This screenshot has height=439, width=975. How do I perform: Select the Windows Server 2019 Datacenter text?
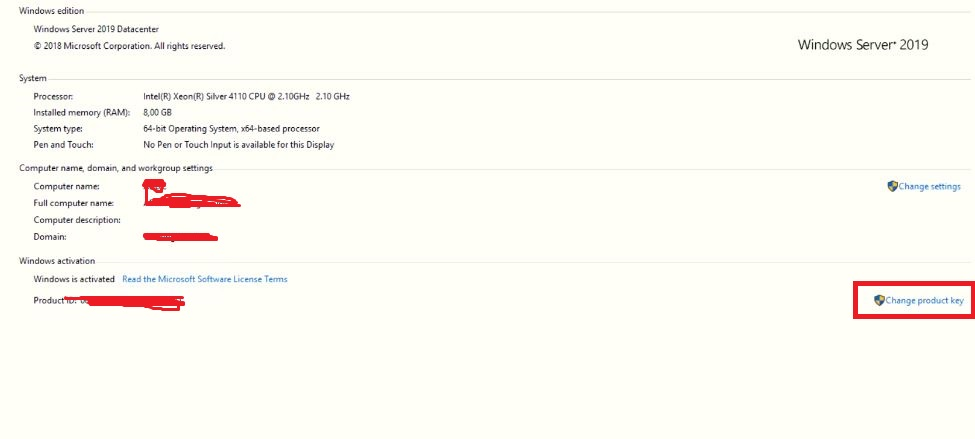pyautogui.click(x=96, y=29)
